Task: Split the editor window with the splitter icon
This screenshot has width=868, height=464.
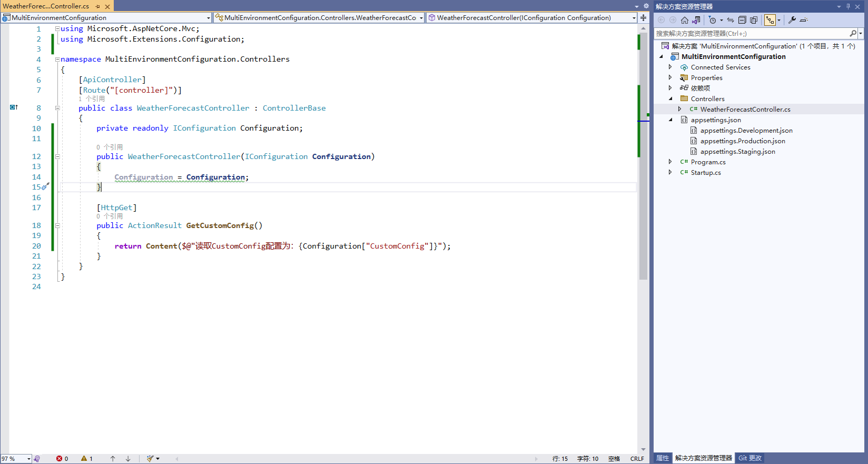Action: pos(643,17)
